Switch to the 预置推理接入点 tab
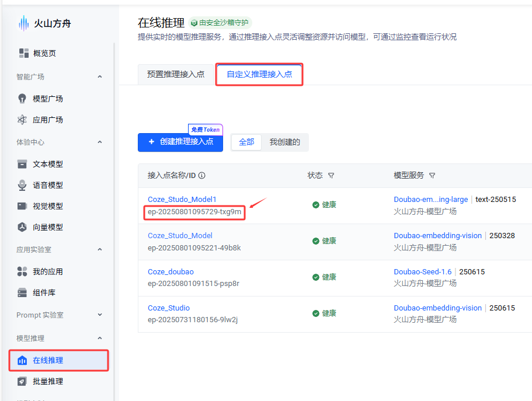The image size is (532, 401). [176, 74]
